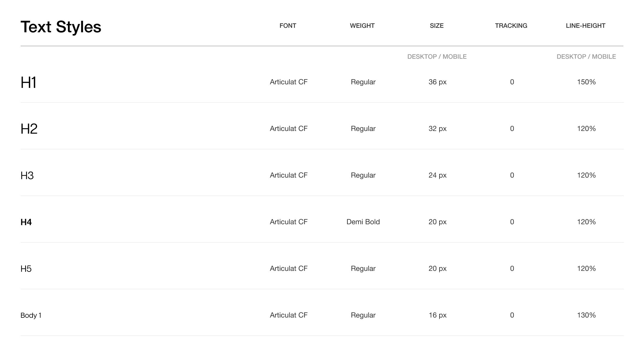The image size is (644, 348).
Task: Select the LINE-HEIGHT column header
Action: point(585,26)
